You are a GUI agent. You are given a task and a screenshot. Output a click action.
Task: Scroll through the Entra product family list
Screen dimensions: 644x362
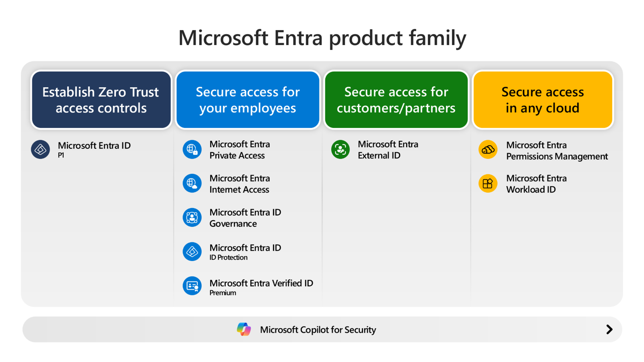(x=610, y=332)
